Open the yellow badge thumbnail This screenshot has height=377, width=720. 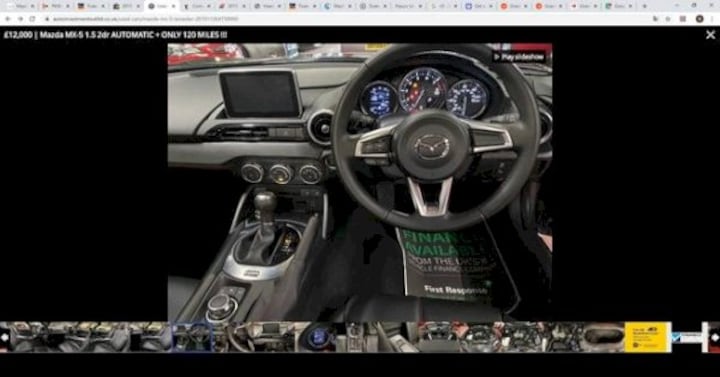click(x=648, y=337)
